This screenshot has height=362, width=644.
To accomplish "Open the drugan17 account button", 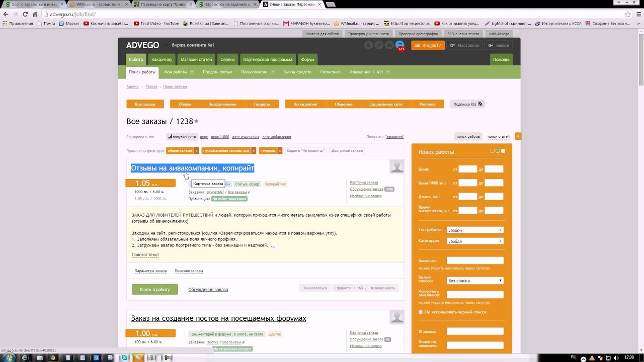I will point(428,45).
